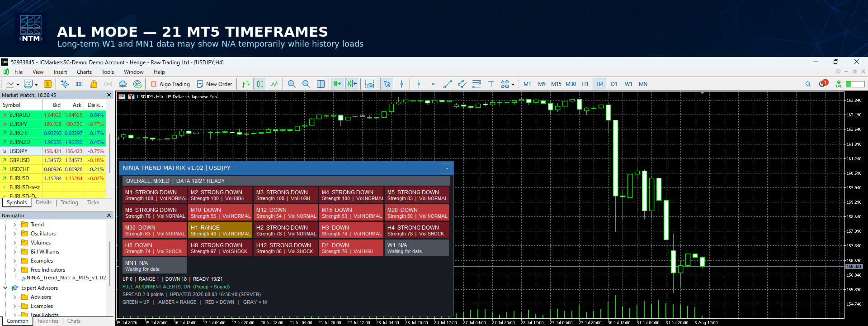868x326 pixels.
Task: Expand the Advisors folder in Navigator
Action: [15, 297]
